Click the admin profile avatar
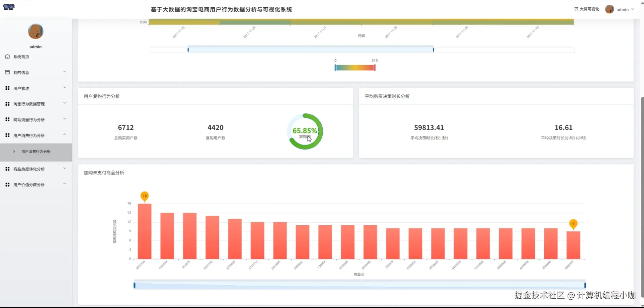Screen dimensions: 644x308 coord(609,9)
